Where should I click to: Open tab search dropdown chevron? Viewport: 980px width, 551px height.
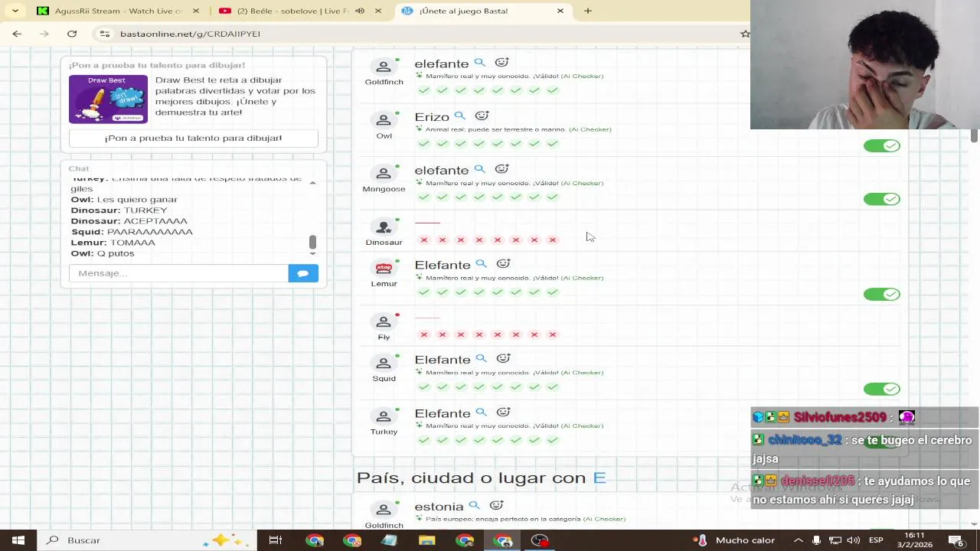pos(15,11)
